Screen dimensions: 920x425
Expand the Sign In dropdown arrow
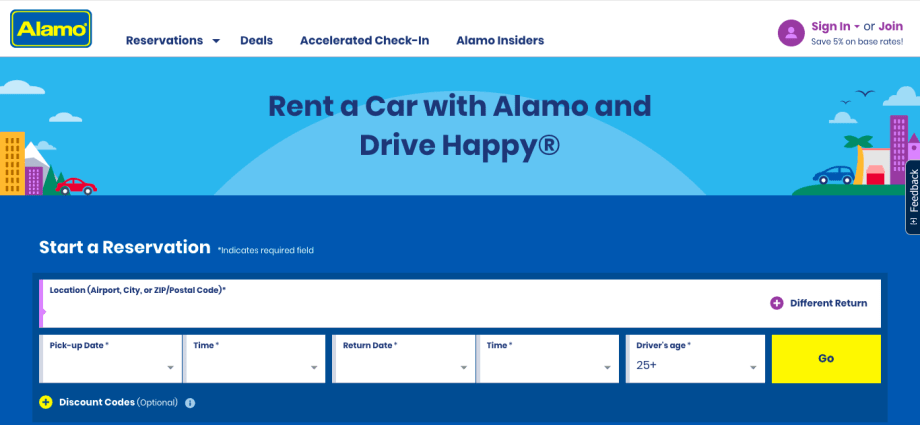click(857, 27)
